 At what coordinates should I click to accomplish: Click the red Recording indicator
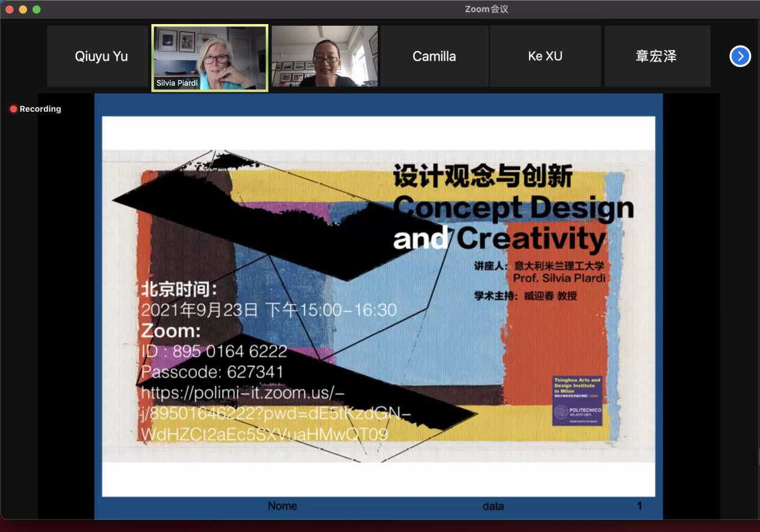[x=35, y=109]
